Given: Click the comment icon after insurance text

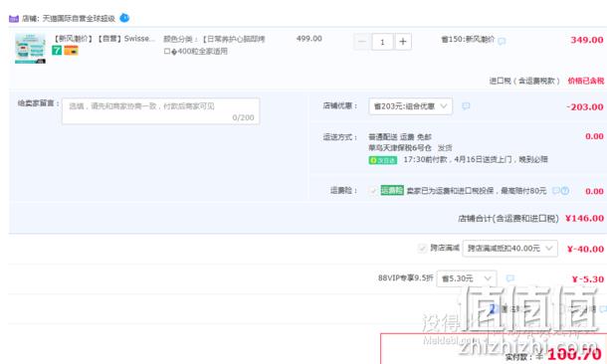Looking at the screenshot, I should pyautogui.click(x=556, y=190).
